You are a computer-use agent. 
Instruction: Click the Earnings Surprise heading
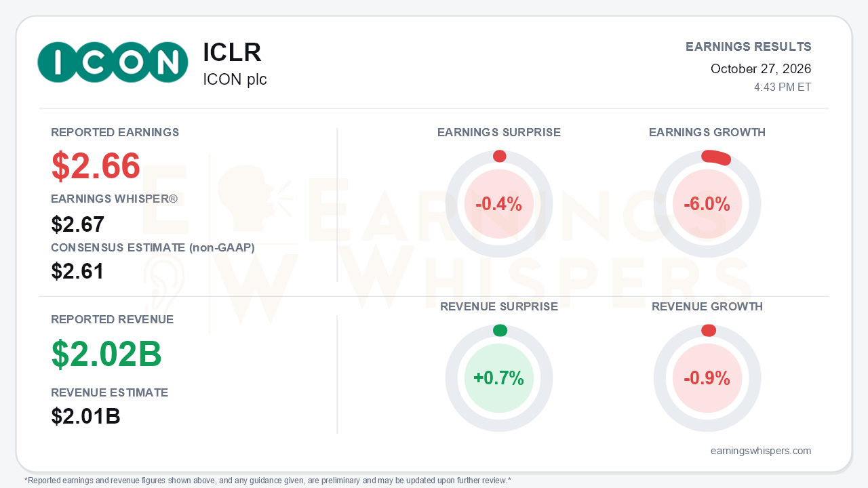pos(499,132)
